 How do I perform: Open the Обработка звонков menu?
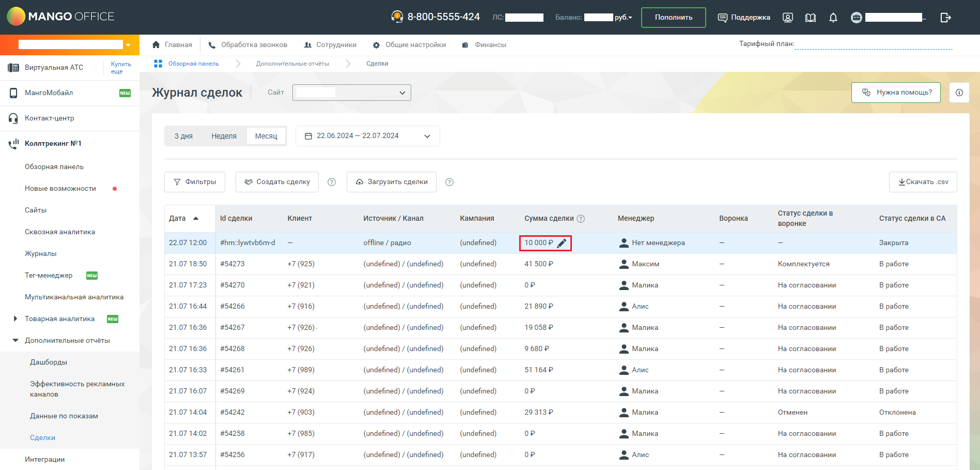[x=248, y=45]
